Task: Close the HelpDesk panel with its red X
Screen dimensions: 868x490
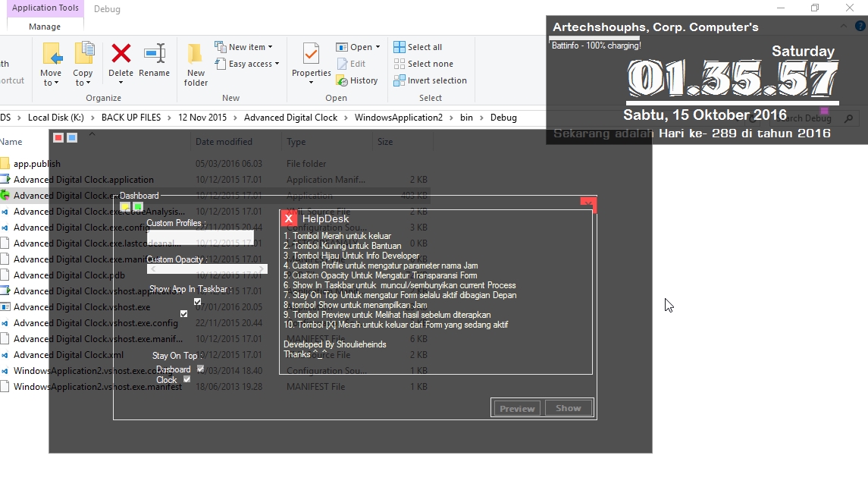Action: 288,218
